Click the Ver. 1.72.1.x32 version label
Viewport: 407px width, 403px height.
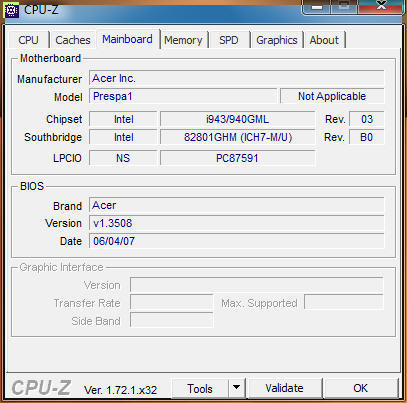(121, 390)
